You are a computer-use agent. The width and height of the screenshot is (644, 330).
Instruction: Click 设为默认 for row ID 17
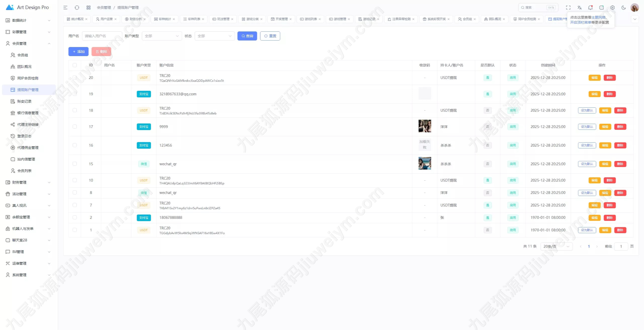(x=587, y=127)
